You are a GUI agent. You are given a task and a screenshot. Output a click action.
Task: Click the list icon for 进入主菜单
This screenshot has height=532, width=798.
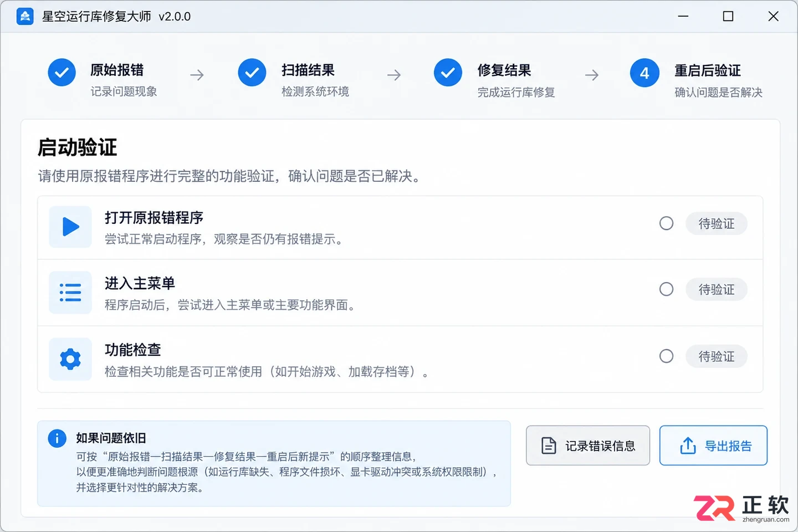(x=70, y=293)
